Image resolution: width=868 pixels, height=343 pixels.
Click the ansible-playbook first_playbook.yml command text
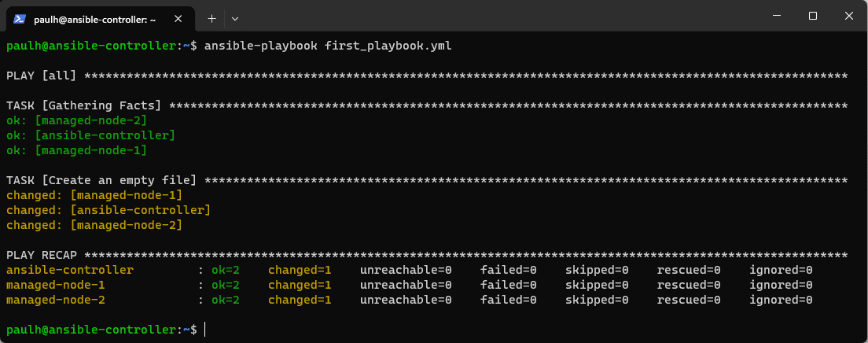pos(329,46)
